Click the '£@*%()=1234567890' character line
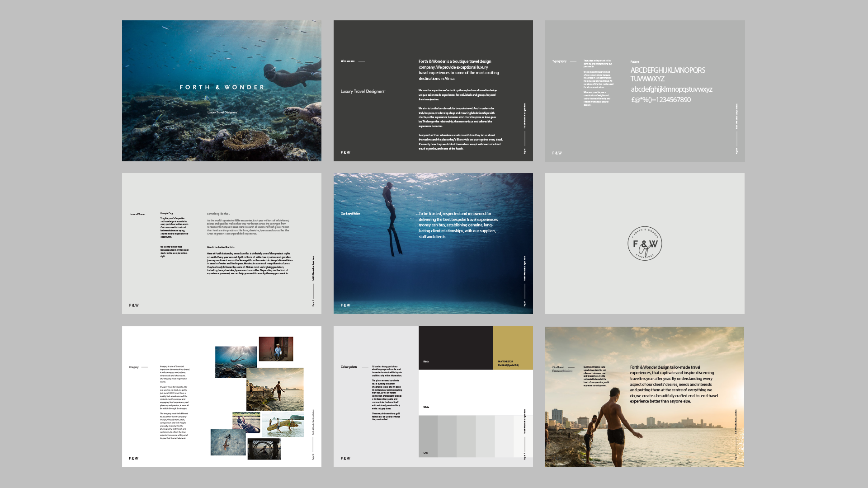Screen dimensions: 868x488 pyautogui.click(x=660, y=100)
